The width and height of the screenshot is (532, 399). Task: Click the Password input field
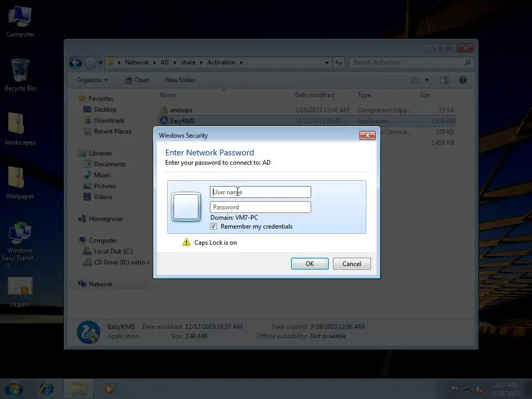pos(260,207)
